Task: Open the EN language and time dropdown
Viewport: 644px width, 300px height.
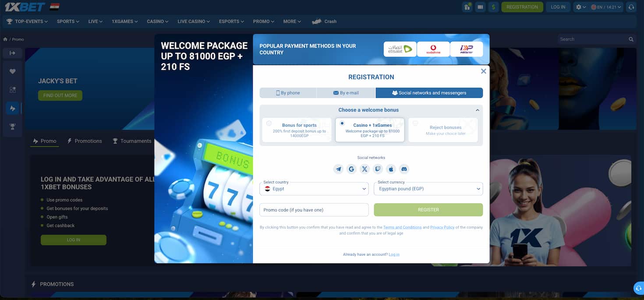Action: [606, 7]
